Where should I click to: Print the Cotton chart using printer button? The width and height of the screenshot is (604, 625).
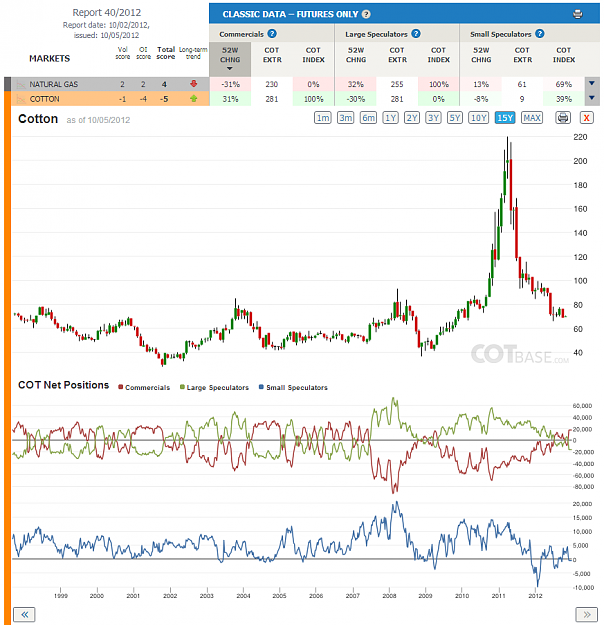click(x=563, y=118)
